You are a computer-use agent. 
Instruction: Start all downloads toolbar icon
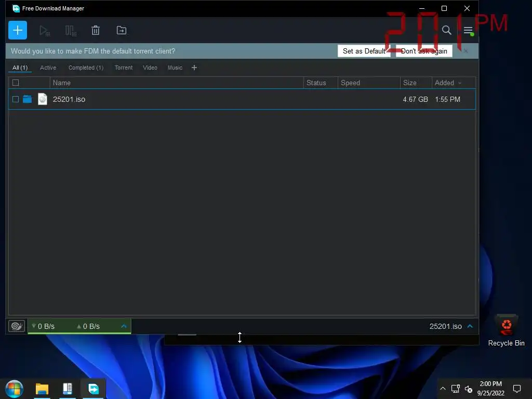[45, 31]
